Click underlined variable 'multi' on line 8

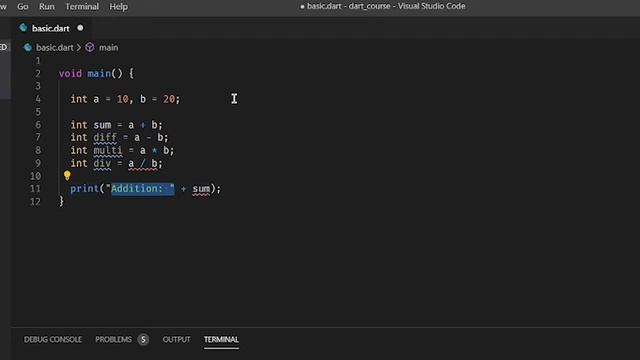click(108, 151)
